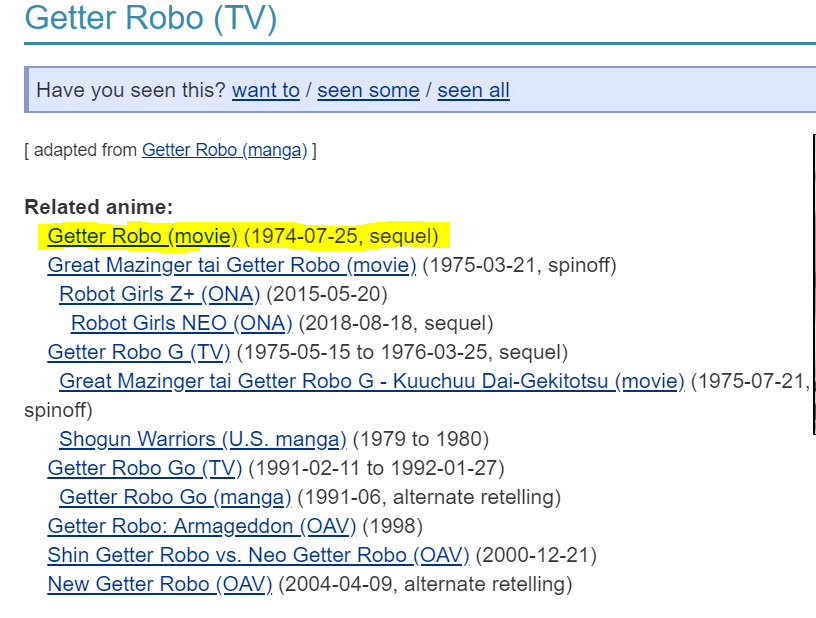Mark the anime as 'want to' see
The image size is (816, 618).
coord(265,90)
